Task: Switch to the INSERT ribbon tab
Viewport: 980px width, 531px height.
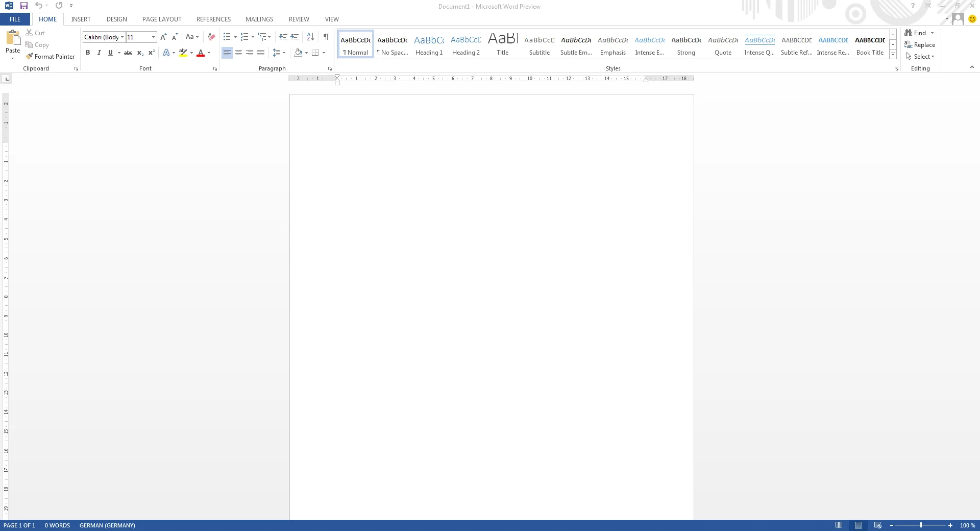Action: point(81,19)
